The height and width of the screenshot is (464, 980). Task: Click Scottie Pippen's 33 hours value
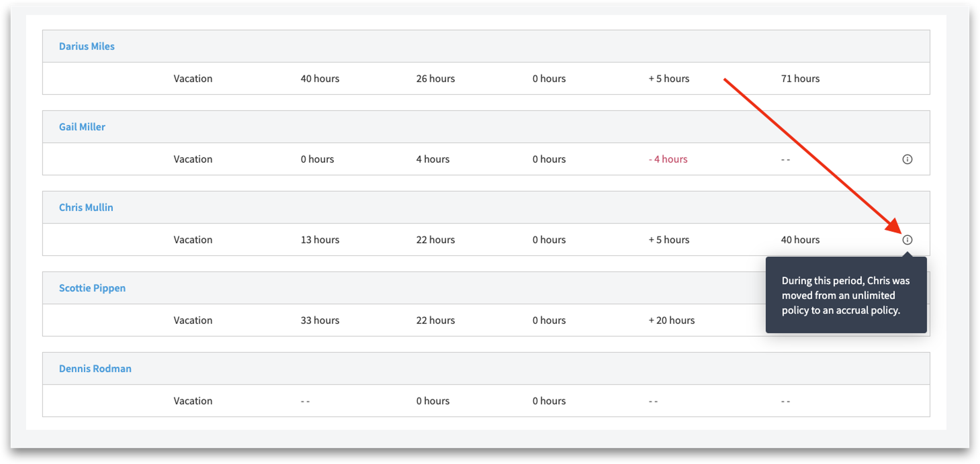pyautogui.click(x=320, y=320)
